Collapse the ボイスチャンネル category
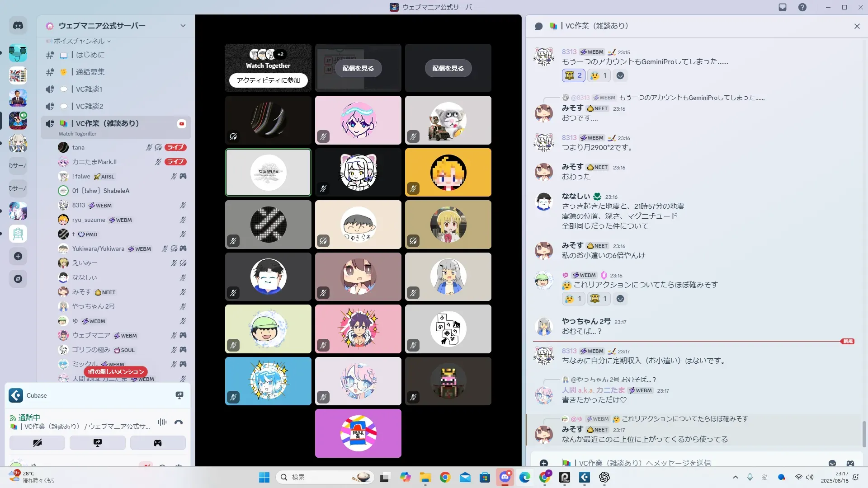Screen dimensions: 868x488 pos(79,41)
